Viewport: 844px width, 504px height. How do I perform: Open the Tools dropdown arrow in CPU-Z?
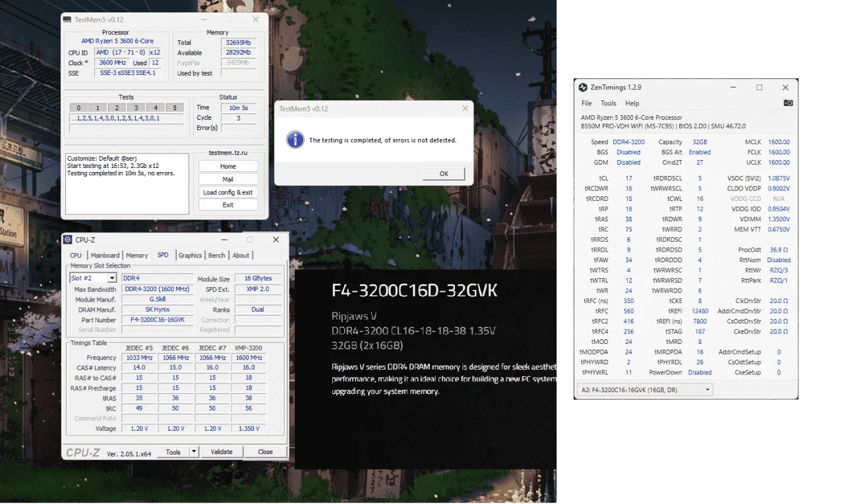[193, 452]
